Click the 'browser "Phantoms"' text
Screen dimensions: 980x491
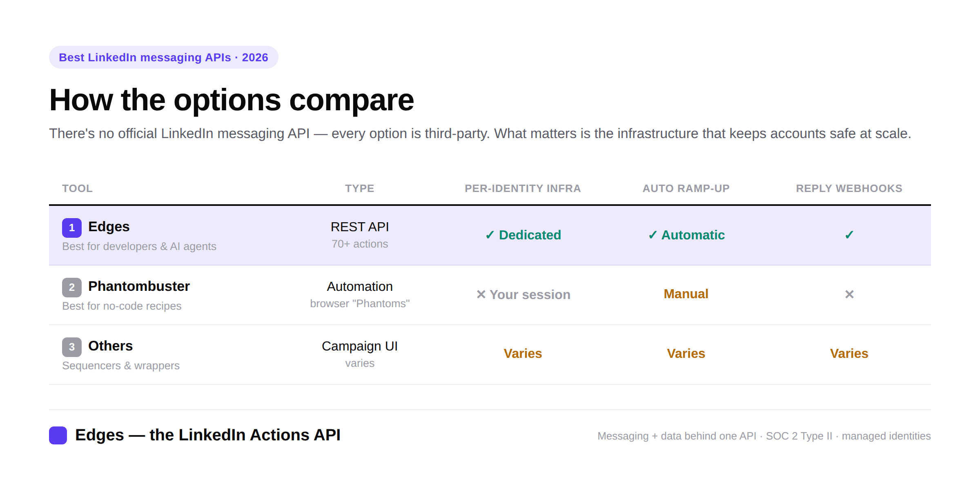click(x=360, y=304)
